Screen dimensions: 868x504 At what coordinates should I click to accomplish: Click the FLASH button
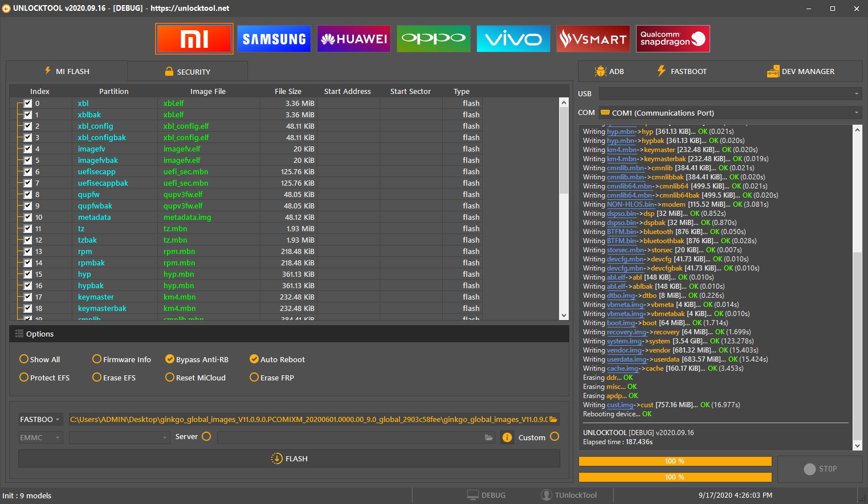pyautogui.click(x=289, y=458)
